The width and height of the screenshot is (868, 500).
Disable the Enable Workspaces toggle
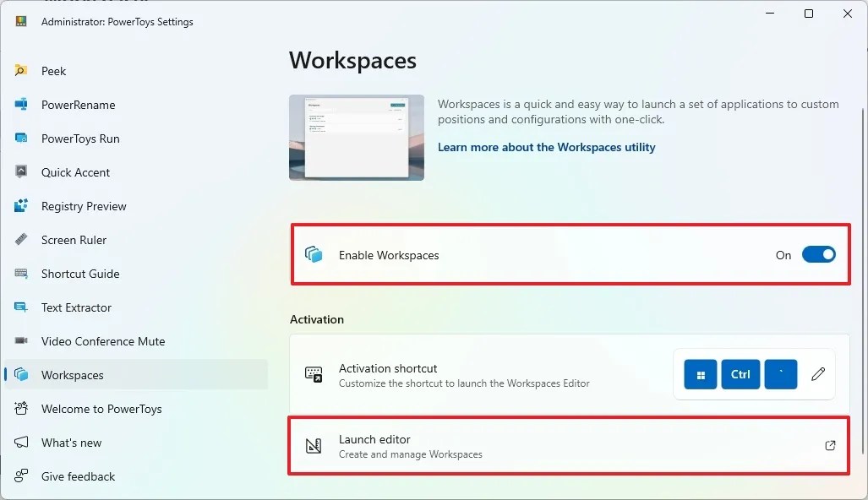818,254
